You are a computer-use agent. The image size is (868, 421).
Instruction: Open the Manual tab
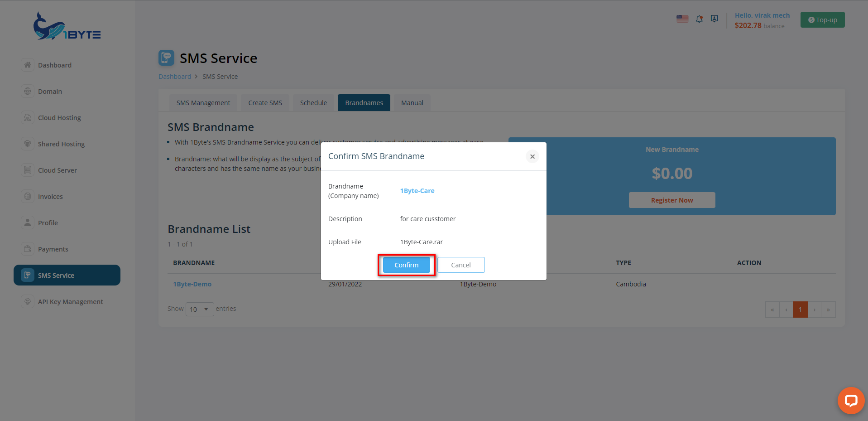[412, 103]
